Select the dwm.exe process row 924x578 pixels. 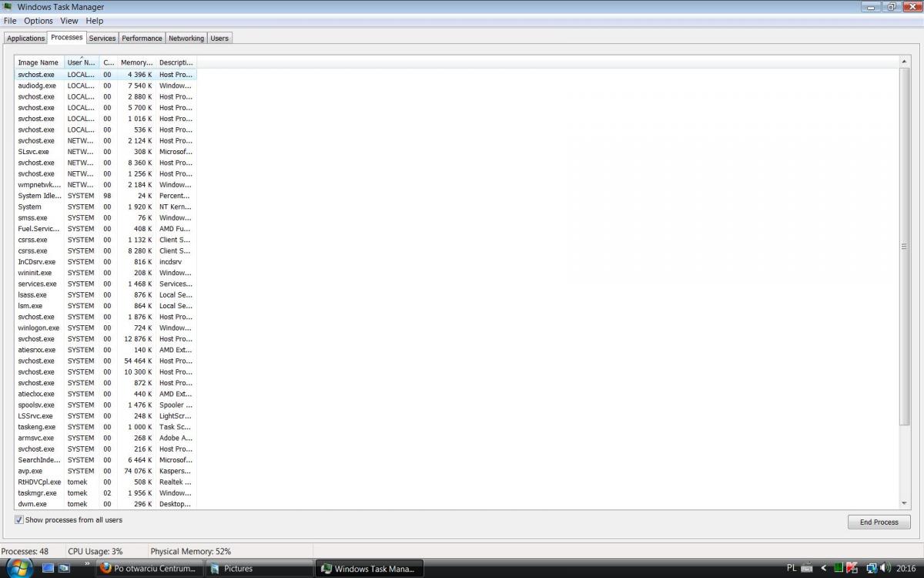pos(105,504)
